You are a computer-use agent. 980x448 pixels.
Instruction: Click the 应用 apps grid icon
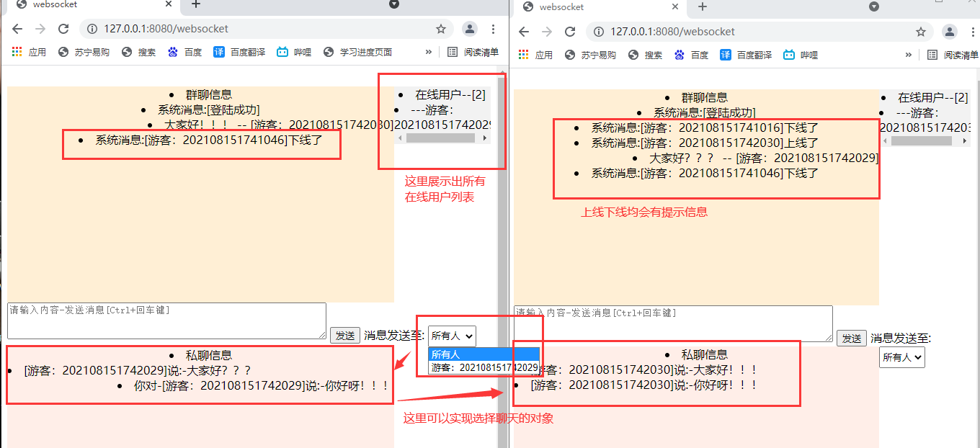pyautogui.click(x=16, y=54)
